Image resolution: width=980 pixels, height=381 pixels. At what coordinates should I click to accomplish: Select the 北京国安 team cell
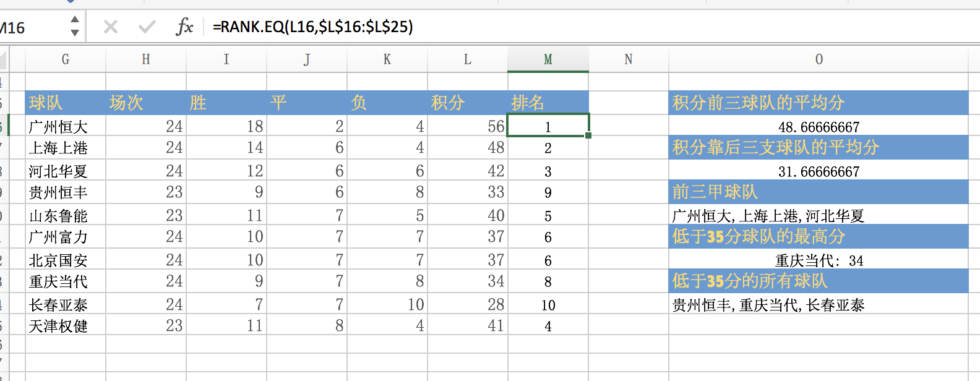pos(66,260)
